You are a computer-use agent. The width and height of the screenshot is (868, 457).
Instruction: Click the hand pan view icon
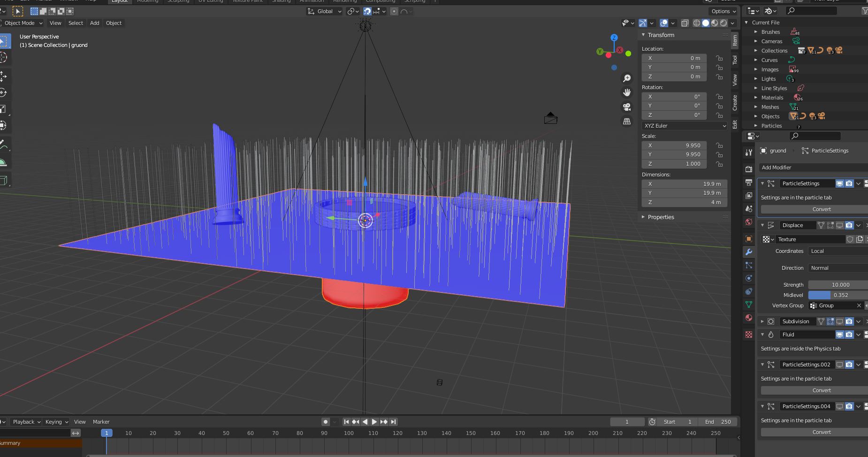coord(627,92)
